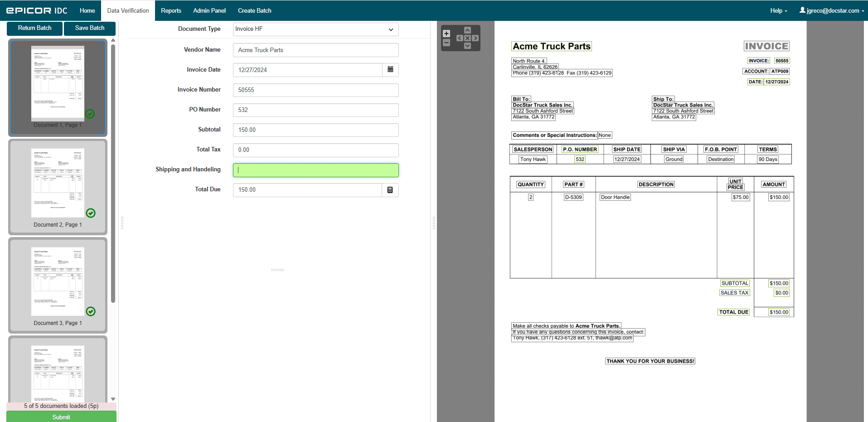Click the green Submit button

(61, 417)
